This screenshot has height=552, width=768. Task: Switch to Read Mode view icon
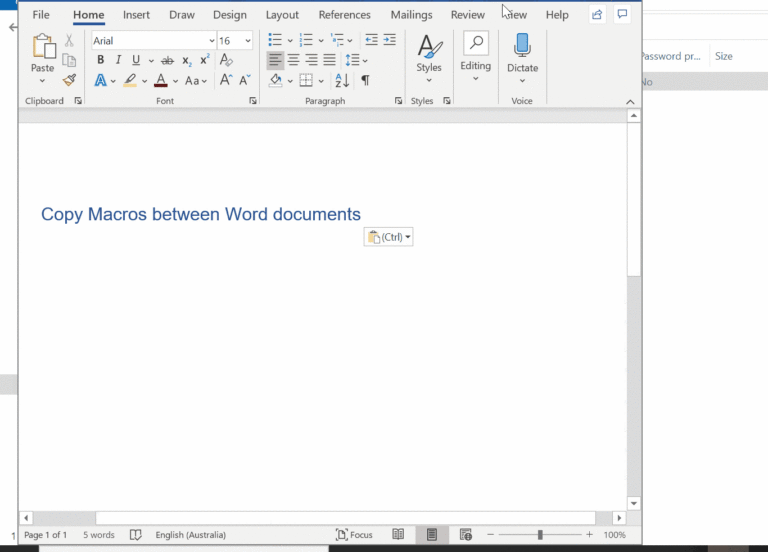pos(398,534)
